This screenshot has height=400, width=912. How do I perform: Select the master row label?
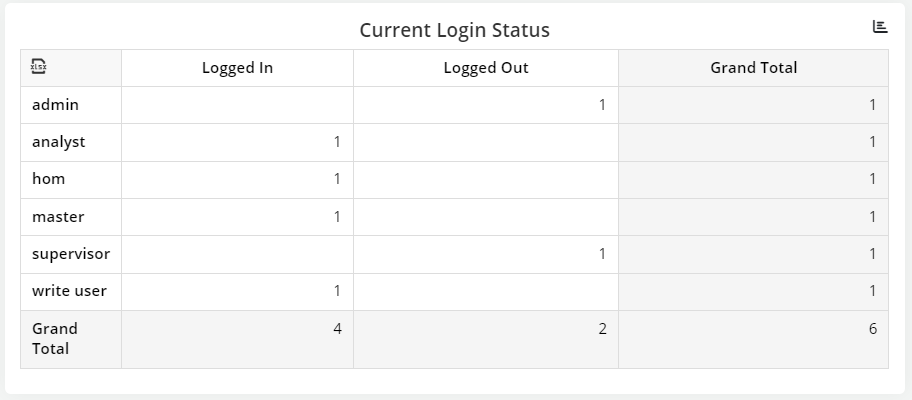(x=58, y=217)
